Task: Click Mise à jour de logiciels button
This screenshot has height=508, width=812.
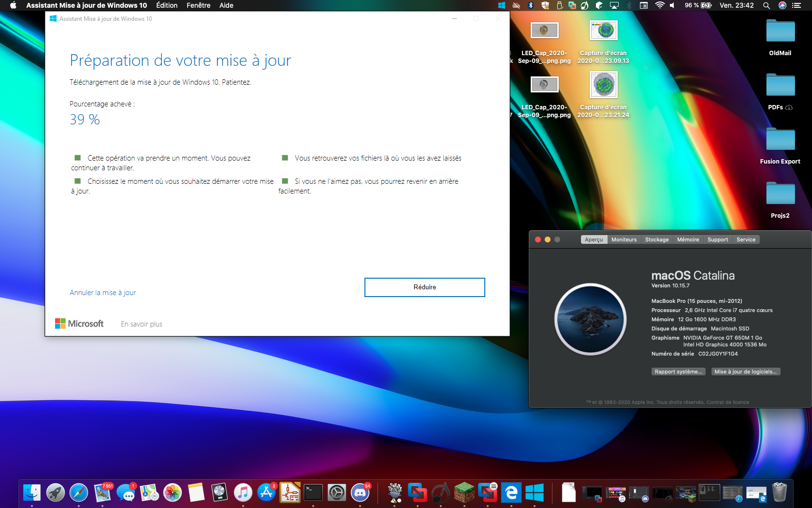Action: 745,372
